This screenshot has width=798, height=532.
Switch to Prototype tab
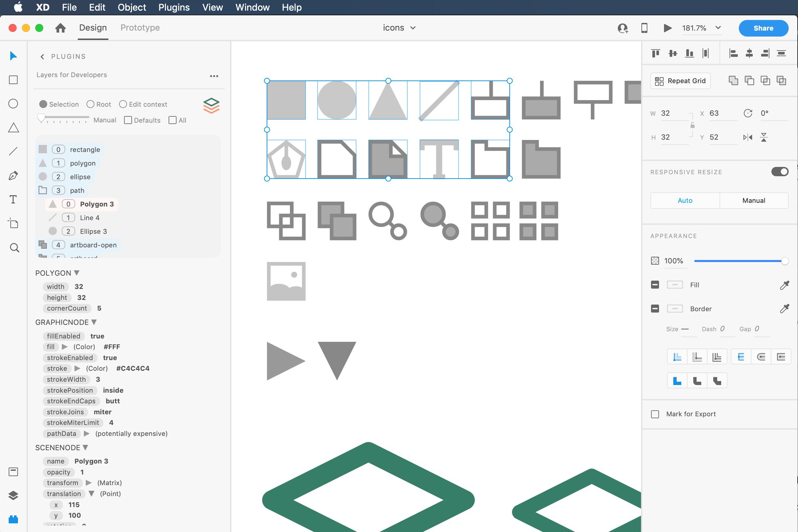point(140,28)
